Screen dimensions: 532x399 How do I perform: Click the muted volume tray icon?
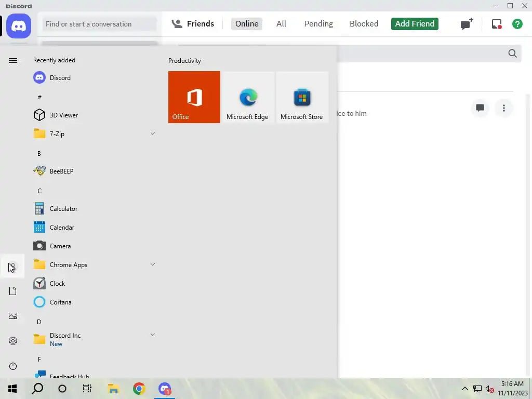(489, 389)
